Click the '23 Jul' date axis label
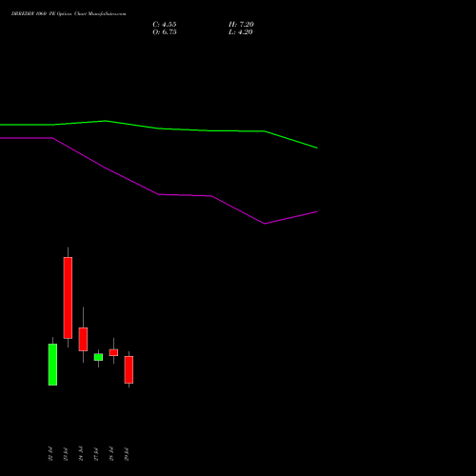This screenshot has width=476, height=476. (x=66, y=454)
